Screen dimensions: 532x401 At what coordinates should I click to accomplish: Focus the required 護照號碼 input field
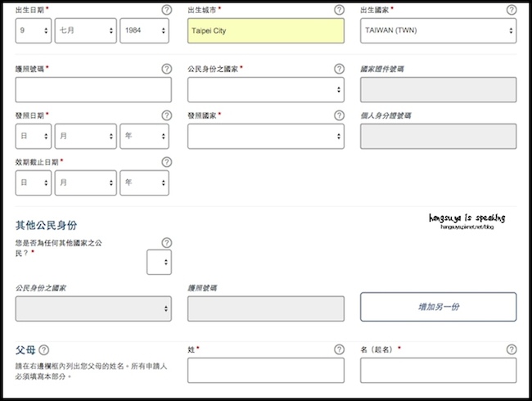point(93,89)
